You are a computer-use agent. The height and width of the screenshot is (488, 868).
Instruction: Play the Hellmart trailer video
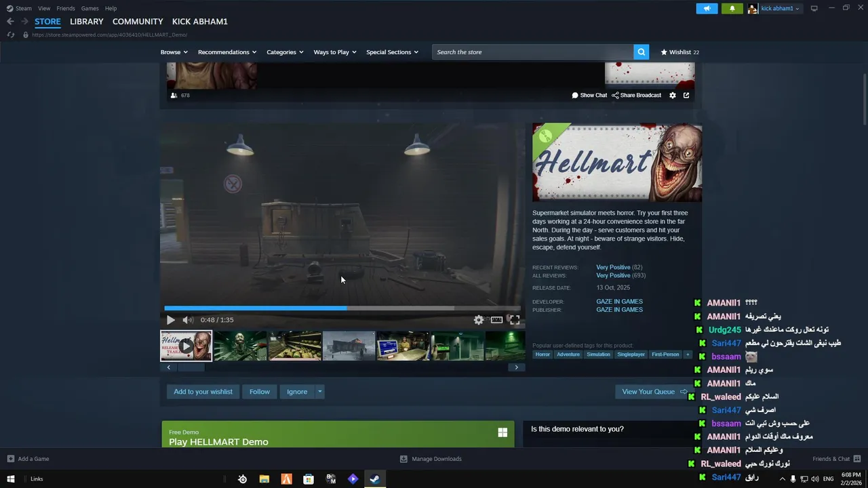[x=170, y=320]
